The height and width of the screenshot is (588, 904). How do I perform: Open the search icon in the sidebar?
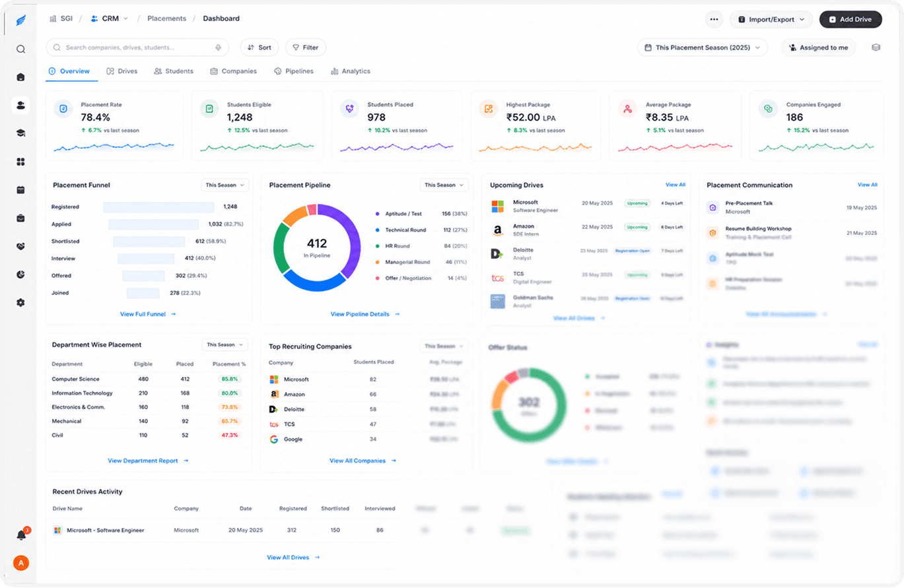(x=20, y=49)
